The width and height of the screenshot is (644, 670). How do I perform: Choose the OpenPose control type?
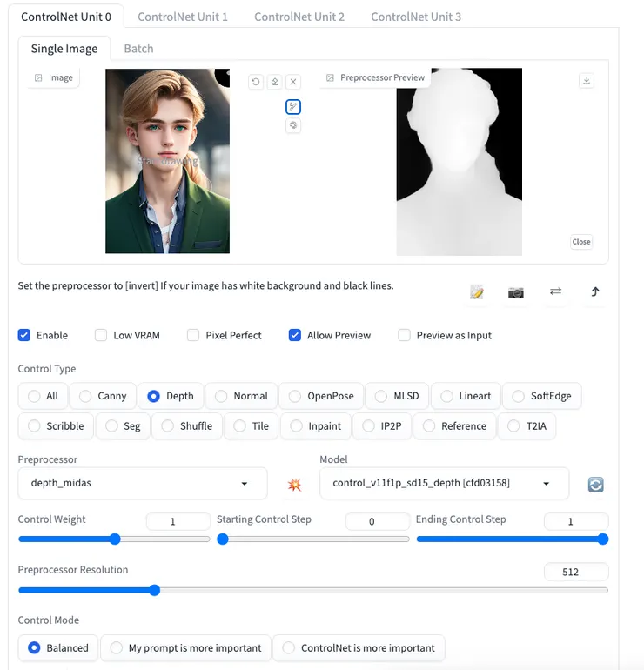pos(321,396)
